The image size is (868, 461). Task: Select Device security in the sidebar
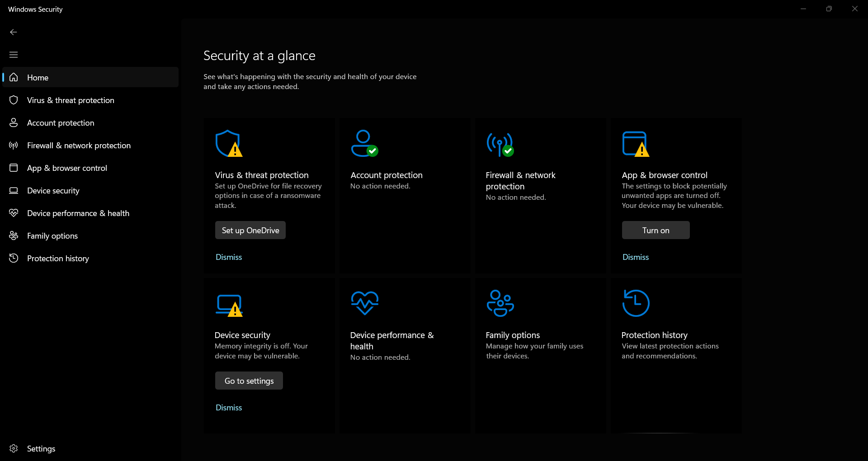pyautogui.click(x=90, y=190)
